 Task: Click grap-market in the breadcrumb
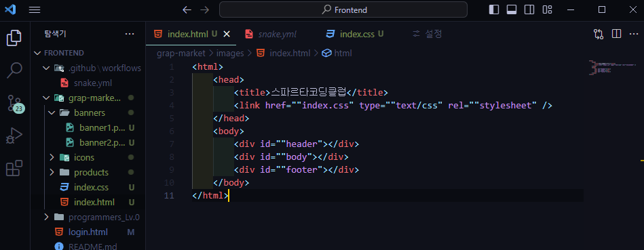point(181,54)
